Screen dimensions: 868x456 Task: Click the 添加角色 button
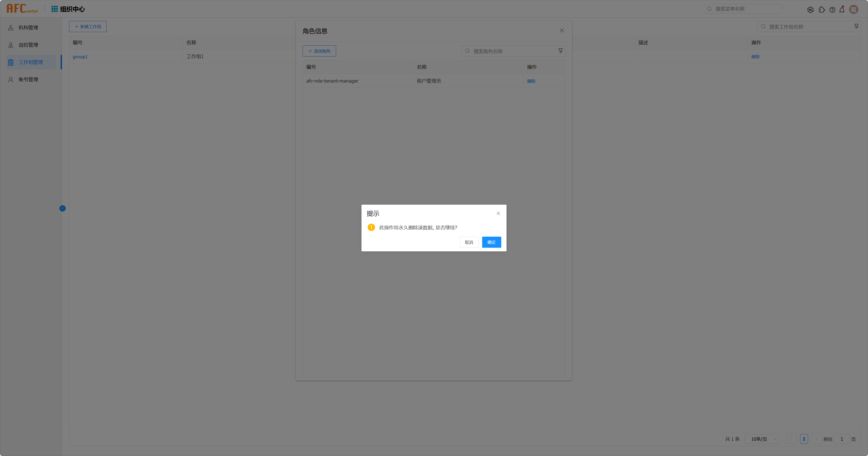319,51
